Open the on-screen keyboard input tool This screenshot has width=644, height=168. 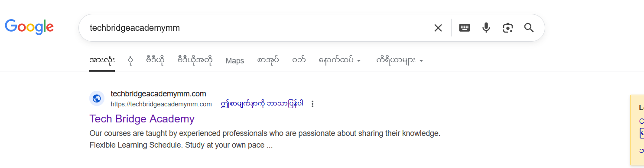(465, 28)
